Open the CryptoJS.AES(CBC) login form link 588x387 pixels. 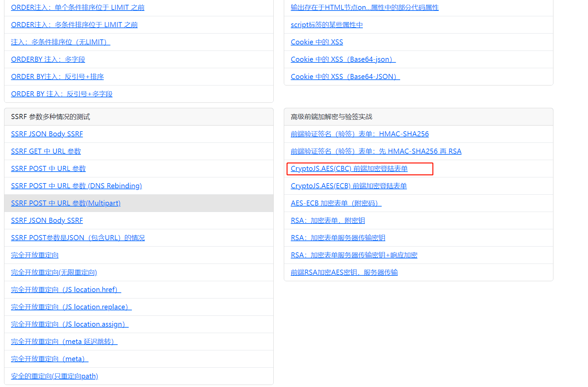pyautogui.click(x=349, y=169)
